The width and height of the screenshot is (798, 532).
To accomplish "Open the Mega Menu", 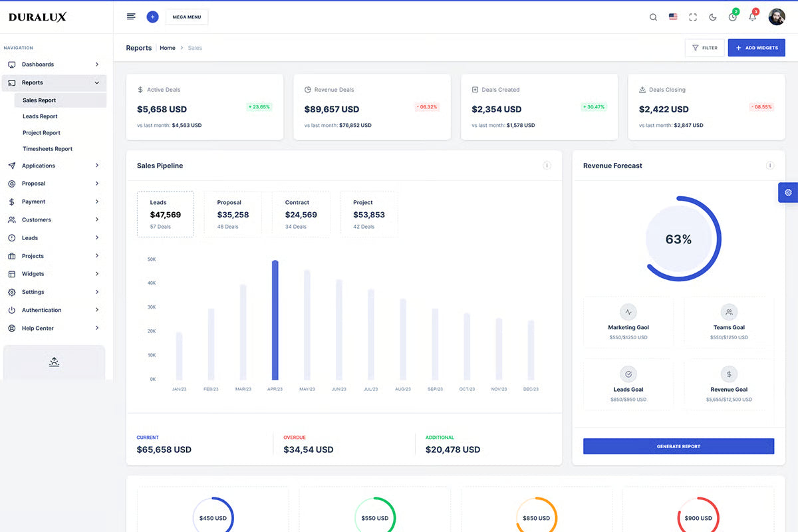I will tap(187, 17).
